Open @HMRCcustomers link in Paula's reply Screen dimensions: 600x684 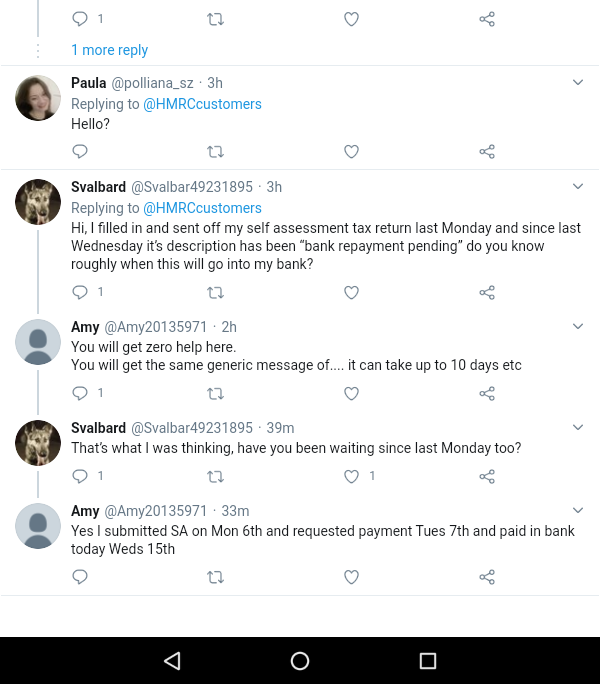tap(203, 104)
